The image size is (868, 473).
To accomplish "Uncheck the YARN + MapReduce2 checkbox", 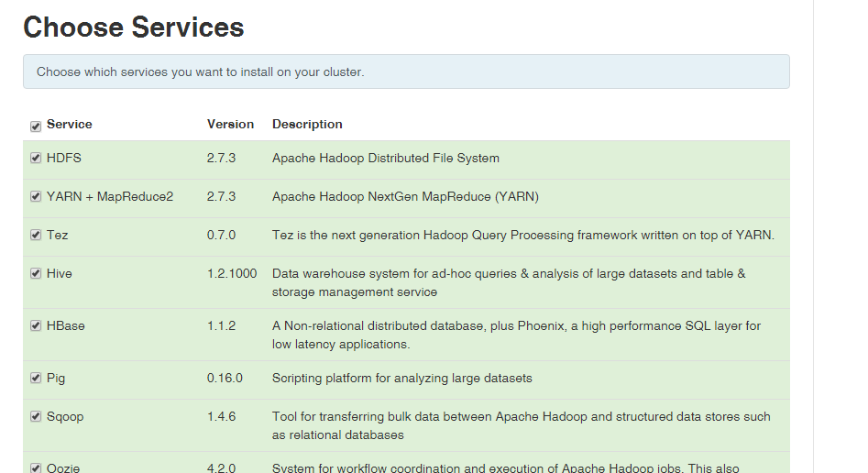I will 36,196.
